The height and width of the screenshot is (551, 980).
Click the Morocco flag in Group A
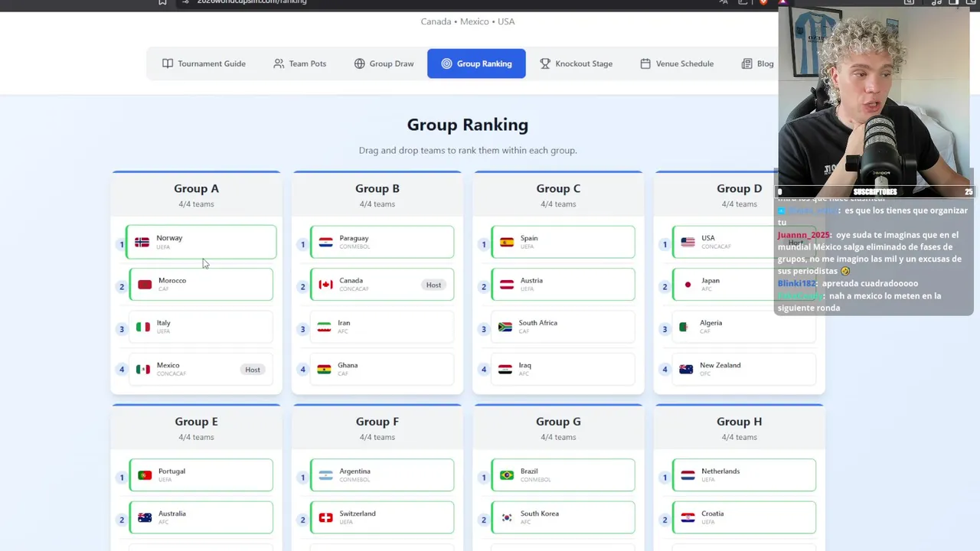click(145, 285)
